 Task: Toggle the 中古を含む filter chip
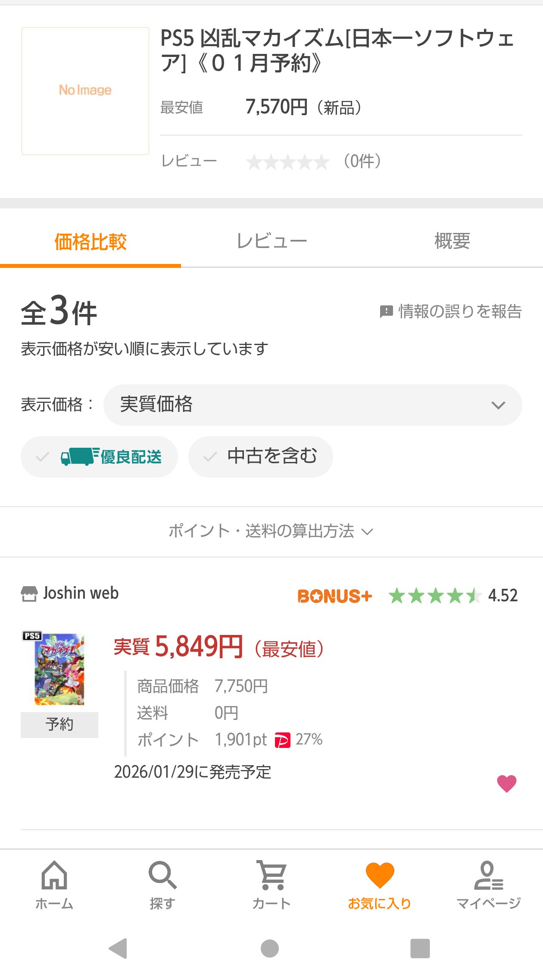click(x=260, y=457)
